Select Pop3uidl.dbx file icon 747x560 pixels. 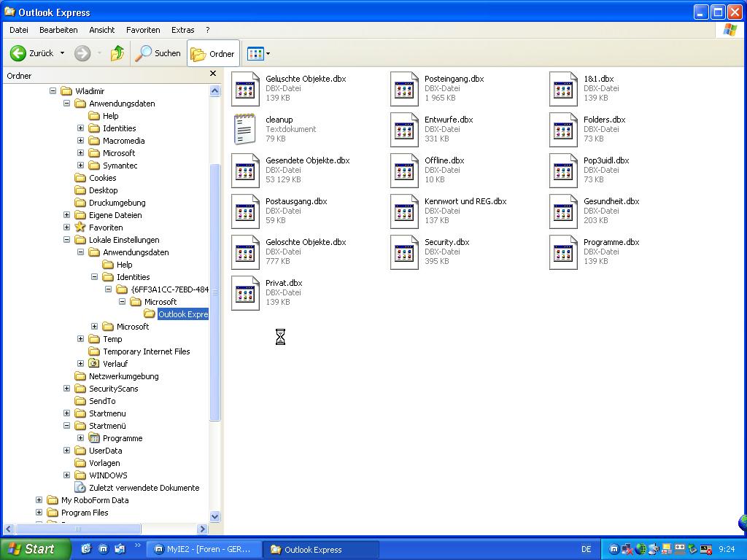[563, 170]
